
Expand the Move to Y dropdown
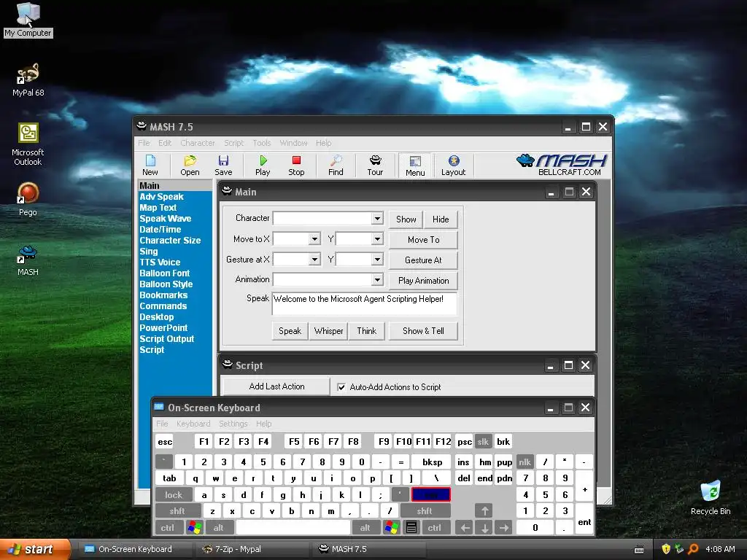377,239
